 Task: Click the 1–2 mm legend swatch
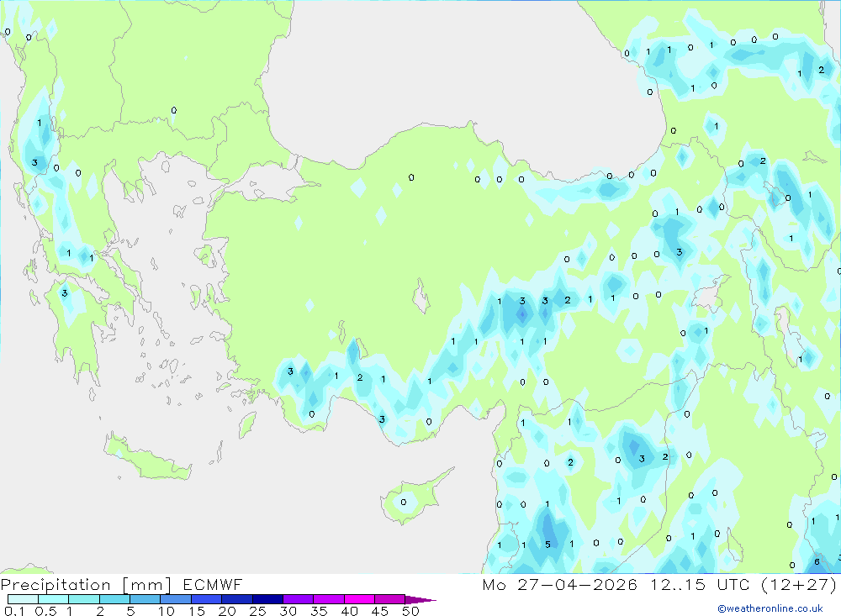[x=83, y=599]
